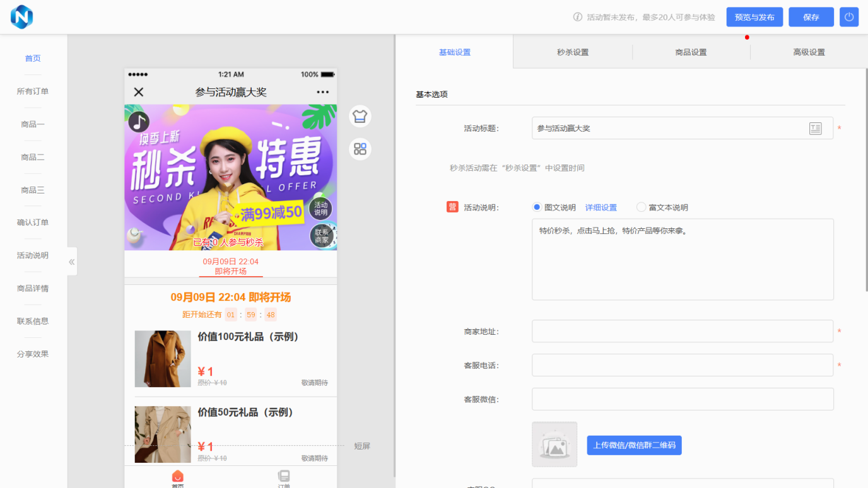This screenshot has width=868, height=488.
Task: Open the shirt-shaped skin theme icon
Action: [x=360, y=116]
